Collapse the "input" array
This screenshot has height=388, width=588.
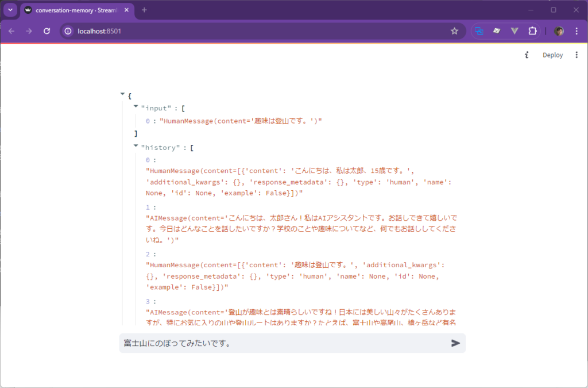pyautogui.click(x=136, y=106)
